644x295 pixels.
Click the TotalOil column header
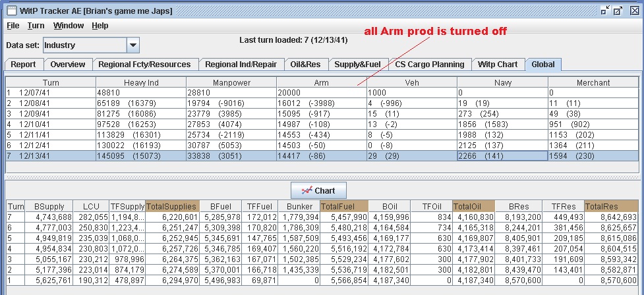(x=473, y=206)
